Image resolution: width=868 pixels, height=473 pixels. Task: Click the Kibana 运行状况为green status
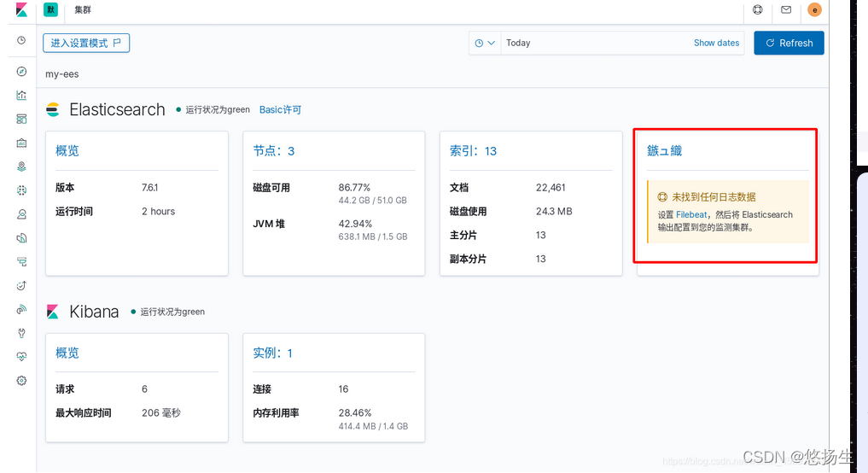tap(172, 312)
